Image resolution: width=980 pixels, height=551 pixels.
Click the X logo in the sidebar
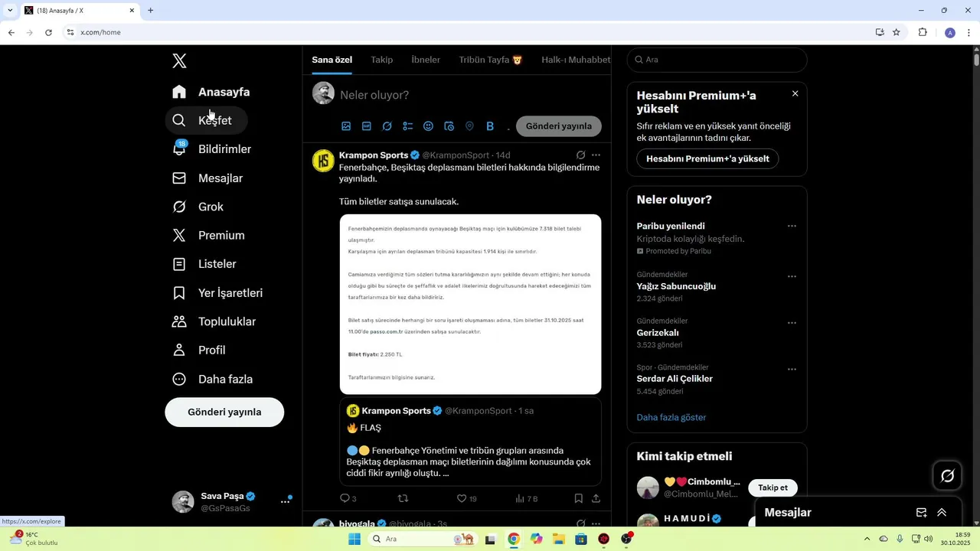(179, 61)
